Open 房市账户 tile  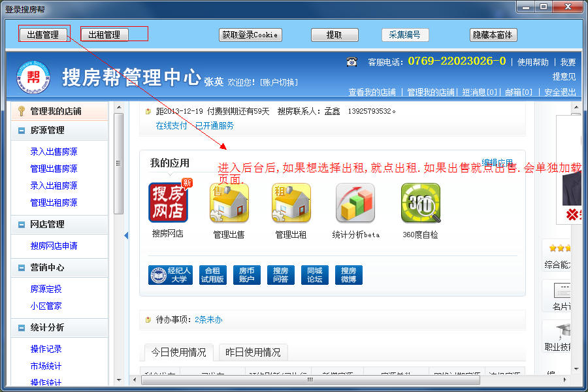[x=247, y=275]
